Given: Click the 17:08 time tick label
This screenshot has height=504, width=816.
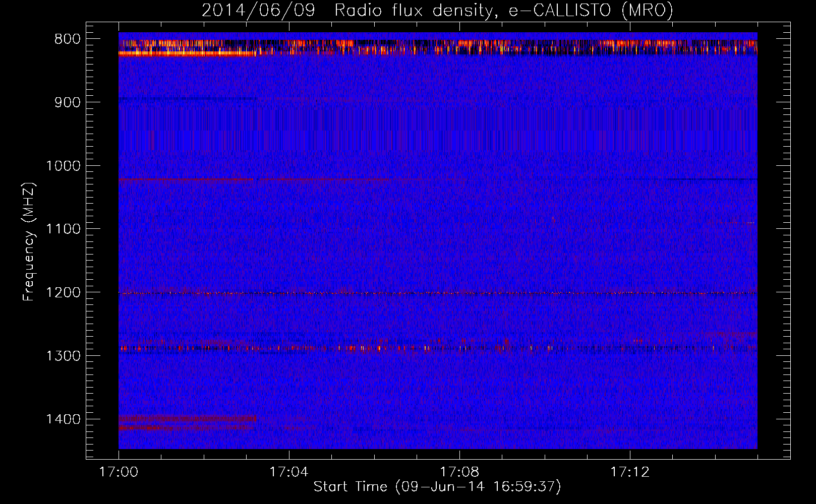Looking at the screenshot, I should coord(459,472).
